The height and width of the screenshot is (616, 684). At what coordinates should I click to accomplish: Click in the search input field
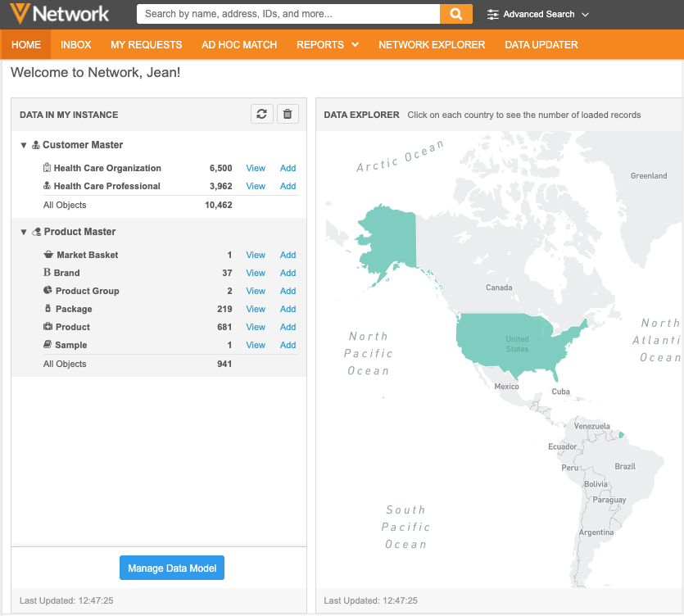288,14
